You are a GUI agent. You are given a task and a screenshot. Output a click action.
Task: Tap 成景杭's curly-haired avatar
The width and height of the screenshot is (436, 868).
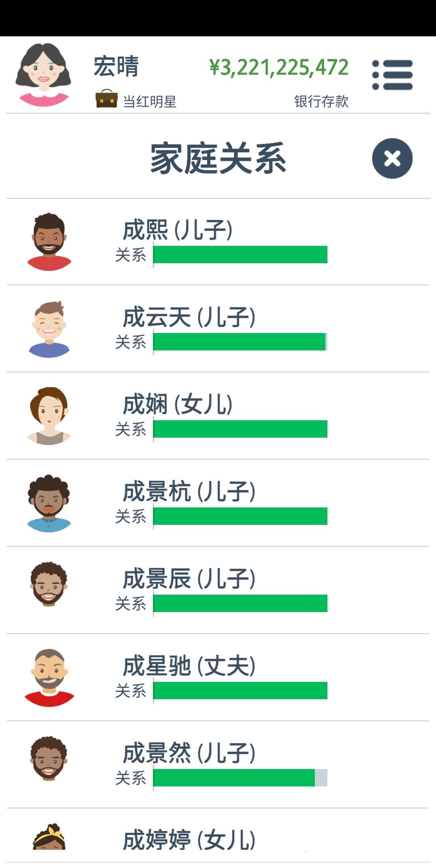click(49, 503)
